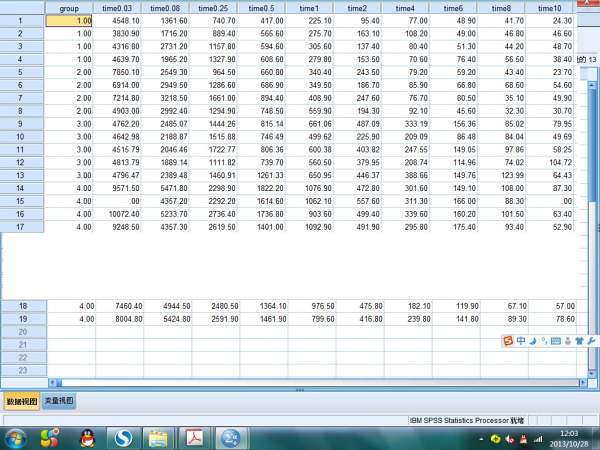Show hidden tray icons arrow
Screen dimensions: 600x450
tap(481, 440)
